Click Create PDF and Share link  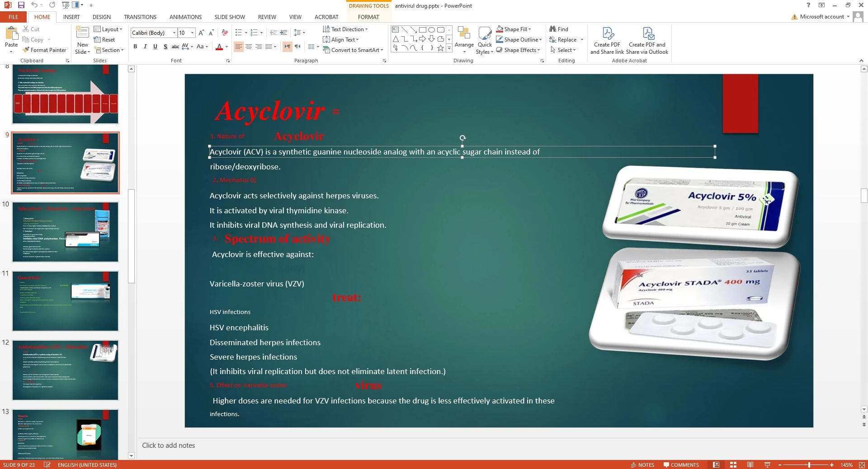pyautogui.click(x=607, y=41)
